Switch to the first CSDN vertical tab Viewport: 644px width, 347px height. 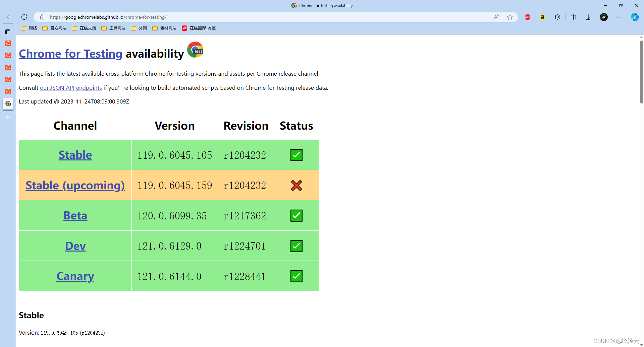tap(8, 43)
